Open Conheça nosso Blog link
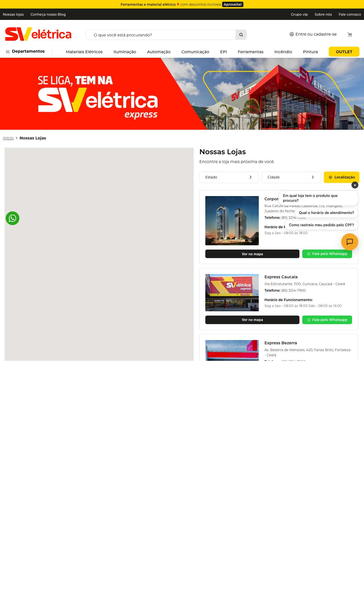Screen dimensions: 364x597 pyautogui.click(x=48, y=15)
